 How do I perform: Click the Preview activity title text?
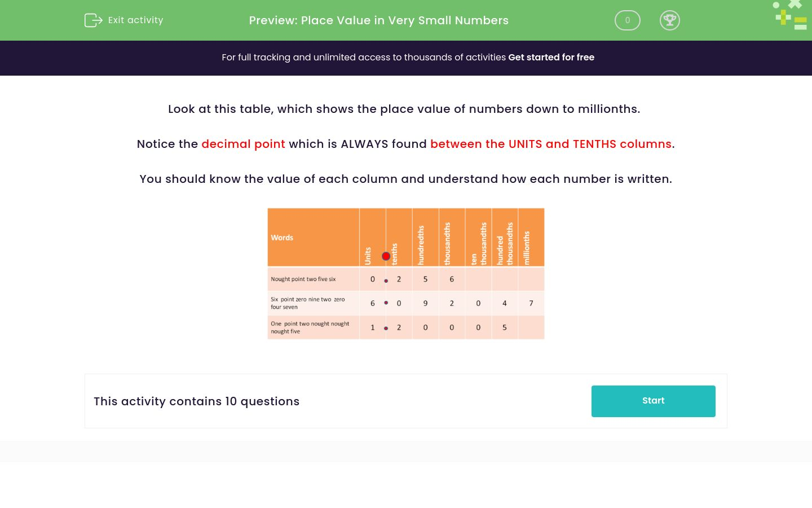[x=378, y=20]
